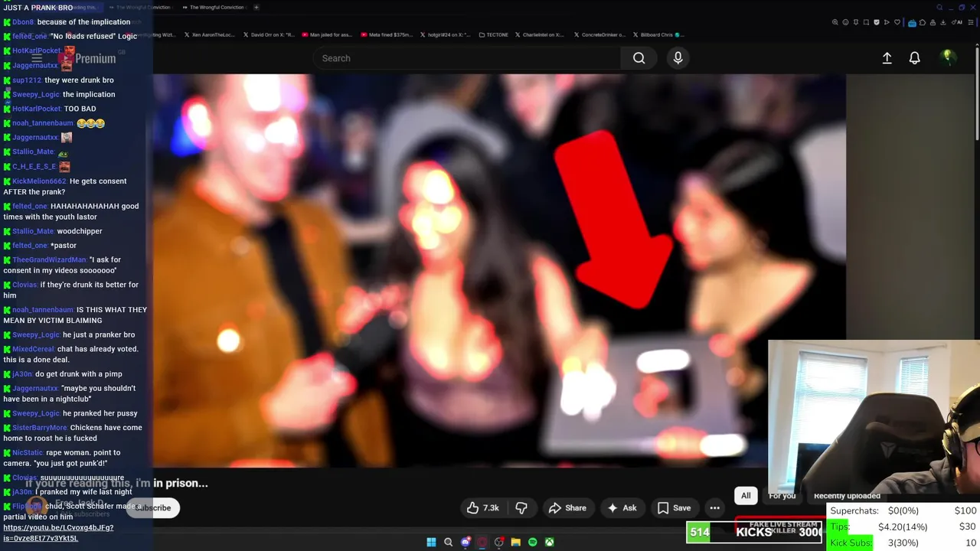Click the noah_tannenbaum victim blaming message
Viewport: 980px width, 551px height.
tap(75, 315)
